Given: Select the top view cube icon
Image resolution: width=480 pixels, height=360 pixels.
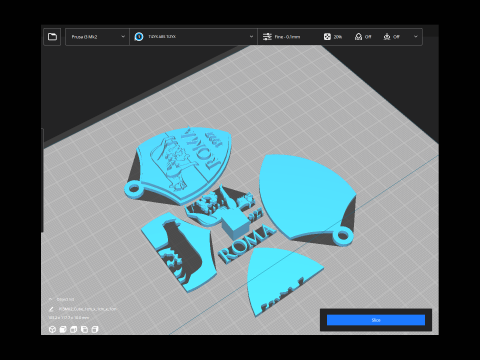Looking at the screenshot, I should coord(74,329).
